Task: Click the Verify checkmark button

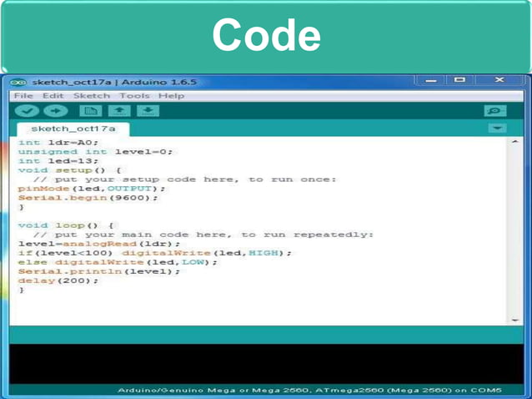Action: click(x=28, y=111)
